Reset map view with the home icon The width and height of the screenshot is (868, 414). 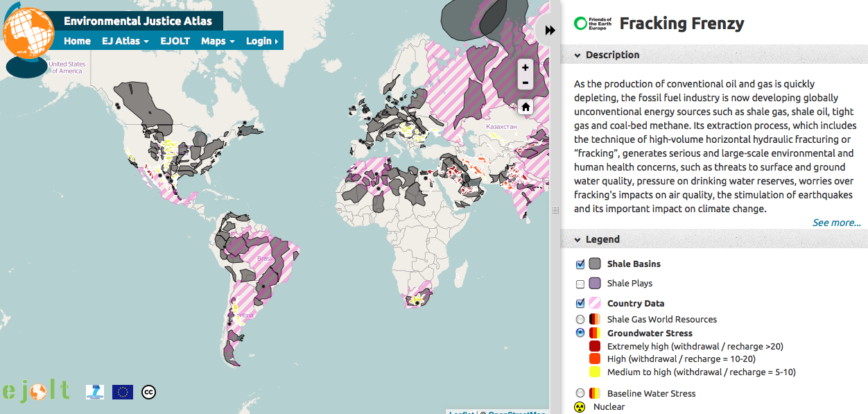pos(526,107)
